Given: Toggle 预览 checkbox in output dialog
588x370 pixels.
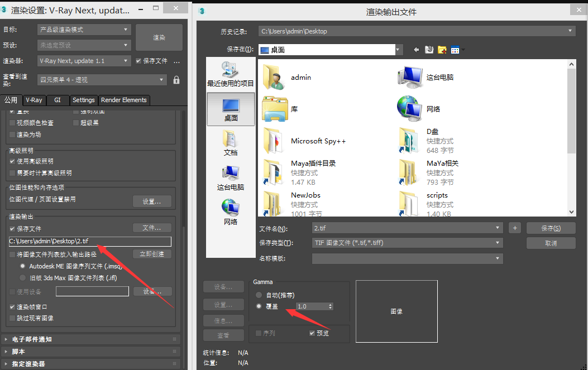Looking at the screenshot, I should click(x=312, y=333).
